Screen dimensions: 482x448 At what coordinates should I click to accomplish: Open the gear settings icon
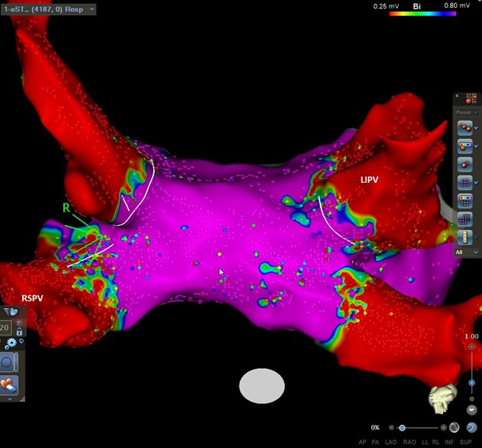(10, 343)
